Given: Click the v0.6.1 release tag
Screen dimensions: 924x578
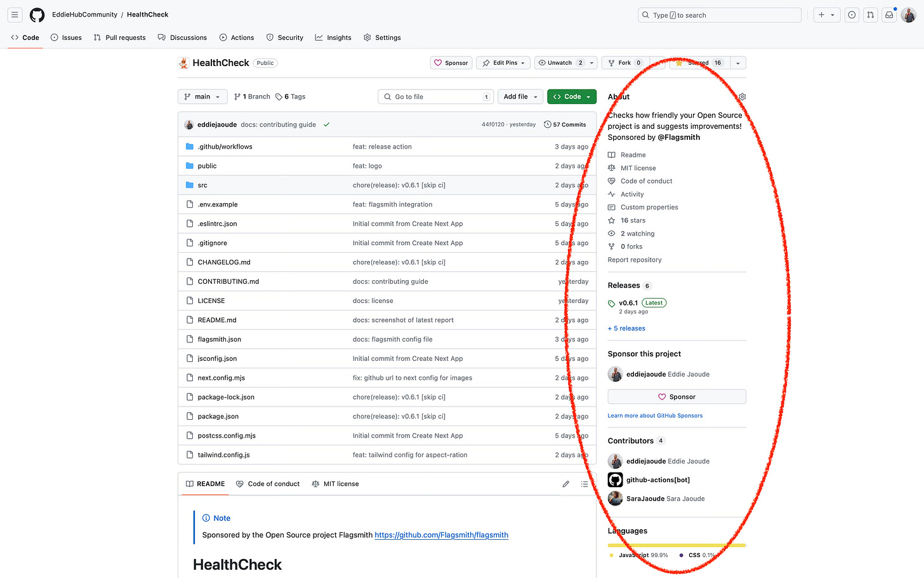Looking at the screenshot, I should 628,303.
